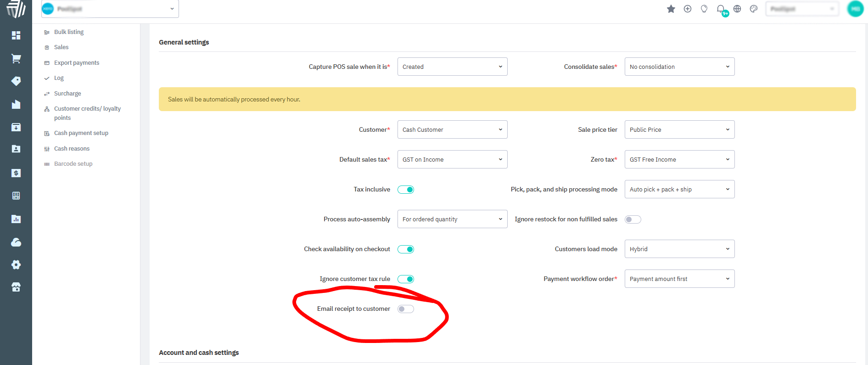Open the Customers load mode dropdown
Image resolution: width=868 pixels, height=365 pixels.
point(679,249)
